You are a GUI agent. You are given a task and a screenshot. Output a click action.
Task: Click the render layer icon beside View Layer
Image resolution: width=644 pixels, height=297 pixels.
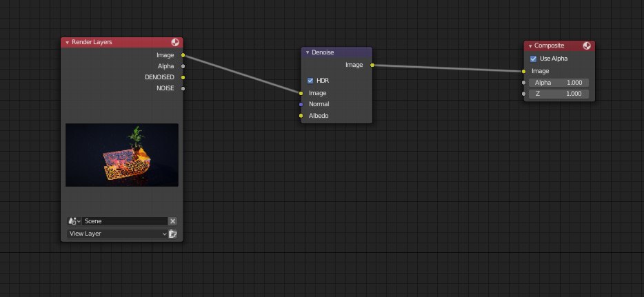point(173,234)
